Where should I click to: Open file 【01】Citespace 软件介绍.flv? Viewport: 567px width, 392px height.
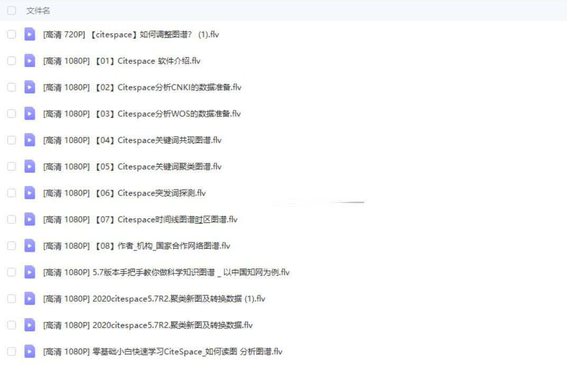pos(122,61)
